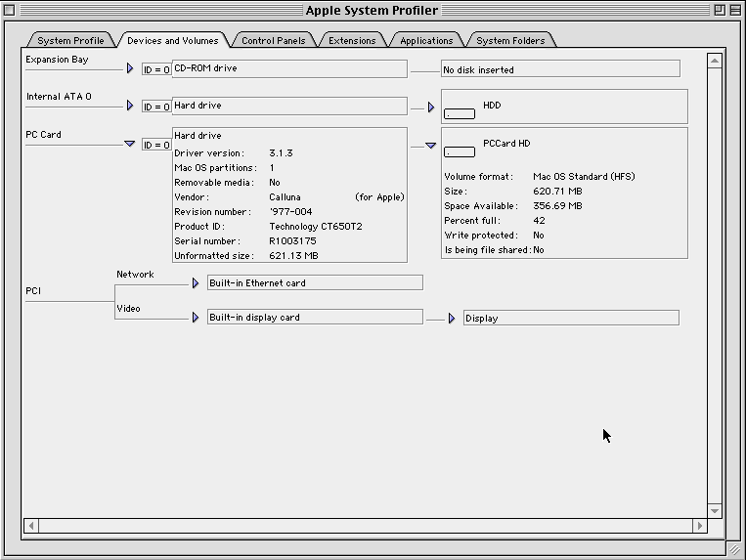This screenshot has height=560, width=746.
Task: Click the horizontal scrollbar right arrow
Action: coord(699,526)
